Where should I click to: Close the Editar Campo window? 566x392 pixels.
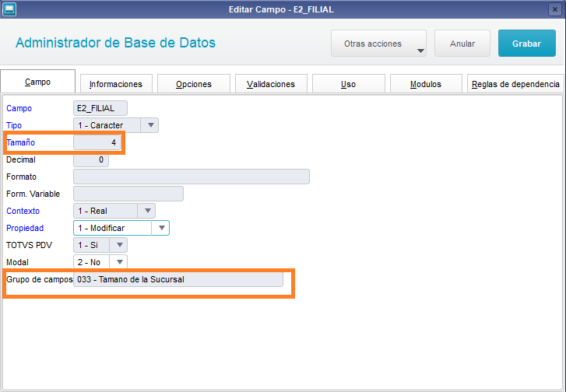coord(555,9)
